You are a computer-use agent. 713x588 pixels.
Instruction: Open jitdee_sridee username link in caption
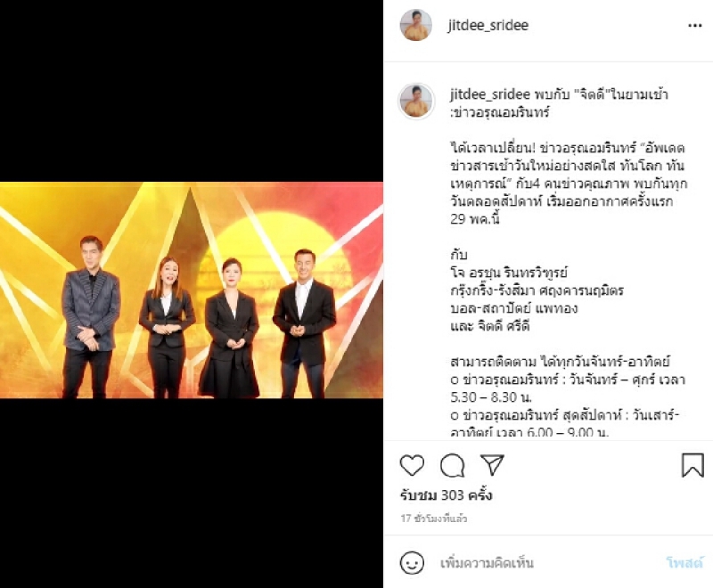pos(490,94)
